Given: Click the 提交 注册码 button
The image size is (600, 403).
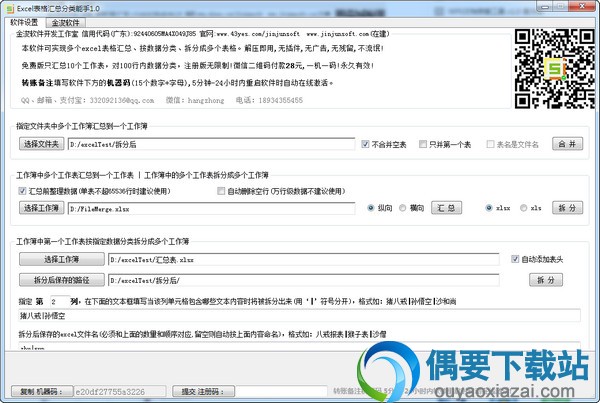Looking at the screenshot, I should [x=203, y=391].
